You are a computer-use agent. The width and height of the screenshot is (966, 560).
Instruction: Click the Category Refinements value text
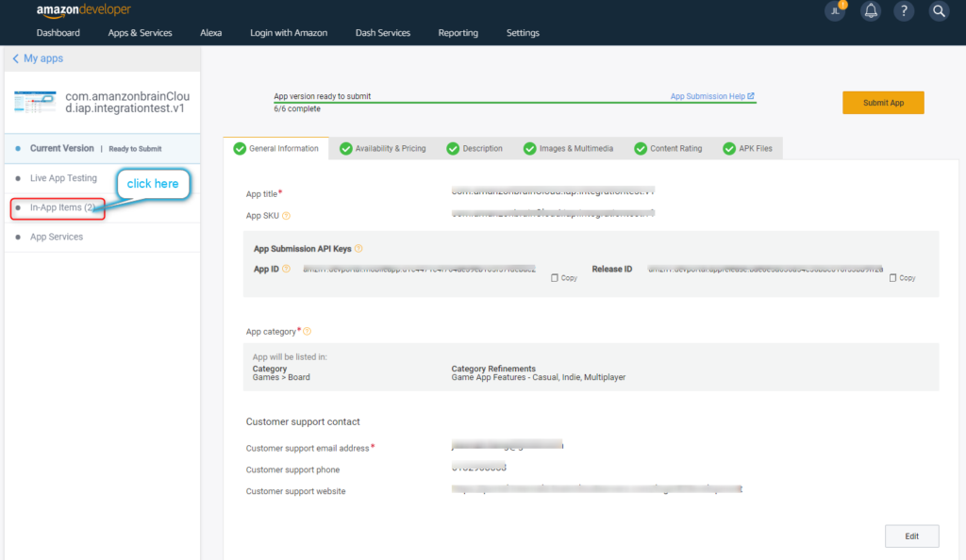(538, 378)
